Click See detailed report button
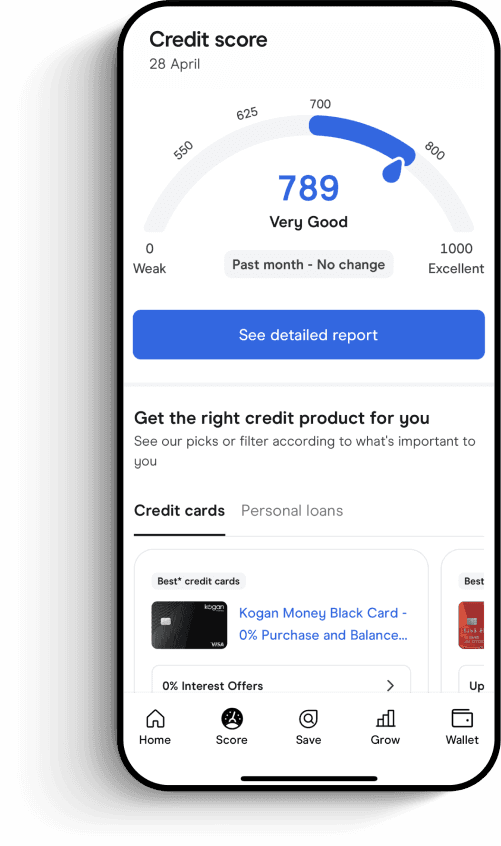This screenshot has width=501, height=846. 308,335
